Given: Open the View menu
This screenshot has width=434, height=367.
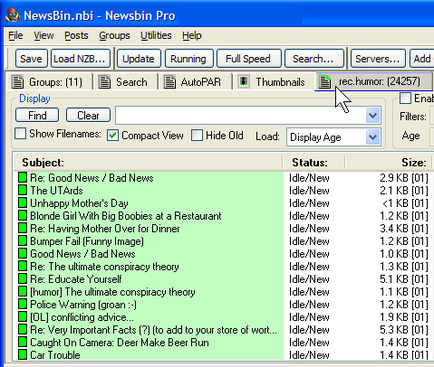Looking at the screenshot, I should coord(44,35).
